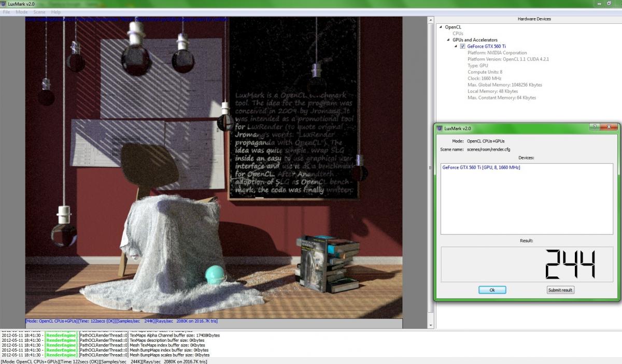Click 'Clock: 1660 MHz' row
Screen dimensions: 622x364
coord(485,78)
